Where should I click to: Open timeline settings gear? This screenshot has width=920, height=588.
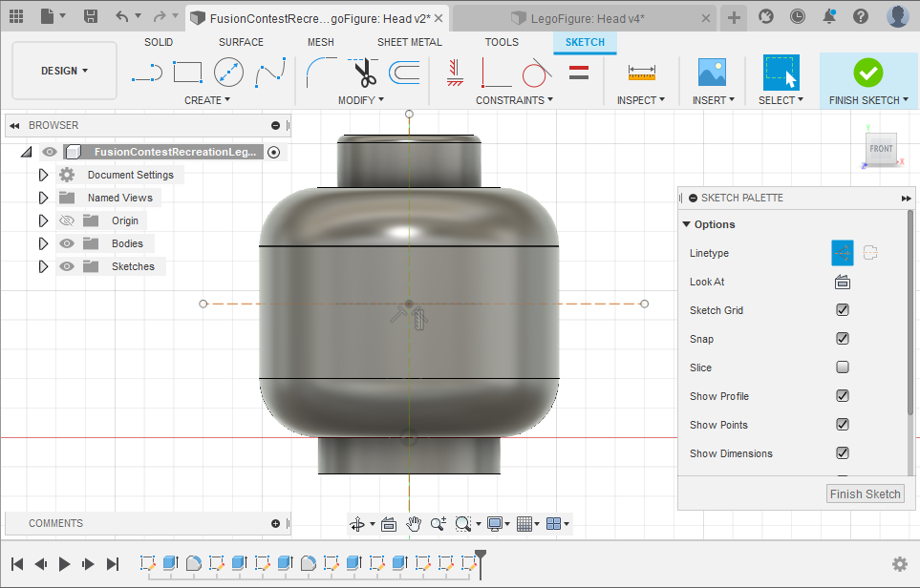(x=900, y=564)
